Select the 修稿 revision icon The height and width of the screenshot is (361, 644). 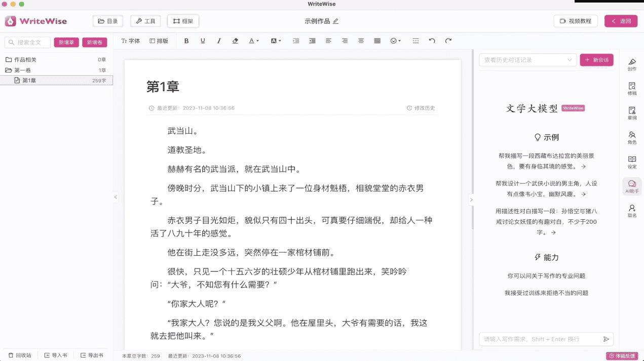point(632,87)
